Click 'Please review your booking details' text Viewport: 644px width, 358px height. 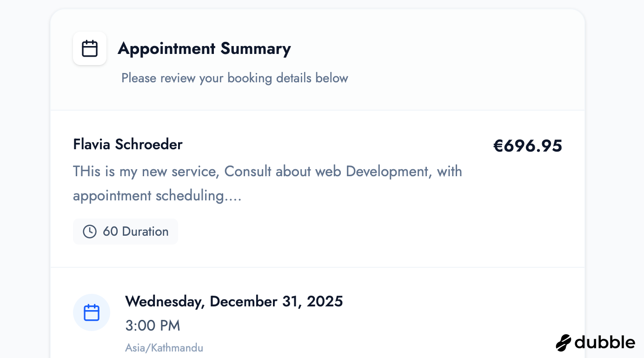coord(234,78)
